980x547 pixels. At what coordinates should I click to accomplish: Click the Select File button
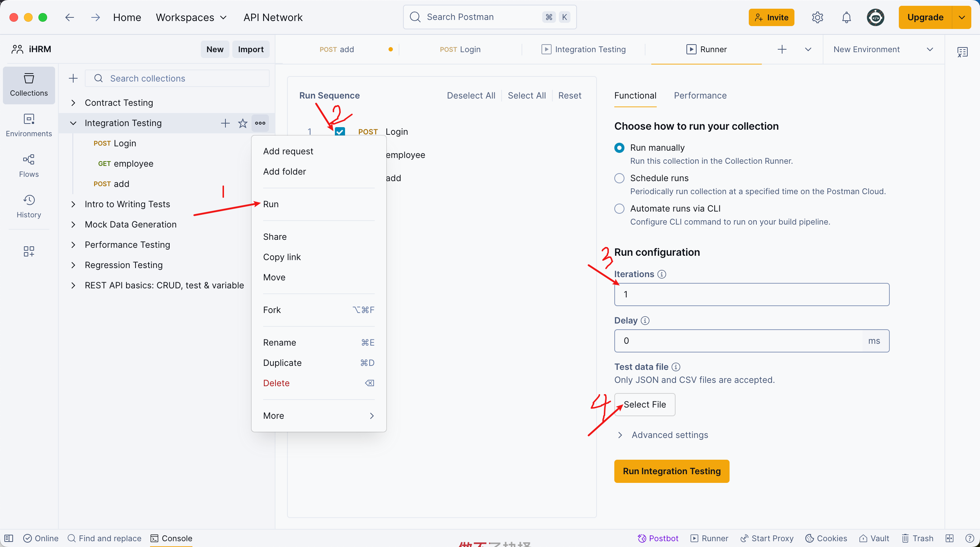pyautogui.click(x=644, y=404)
